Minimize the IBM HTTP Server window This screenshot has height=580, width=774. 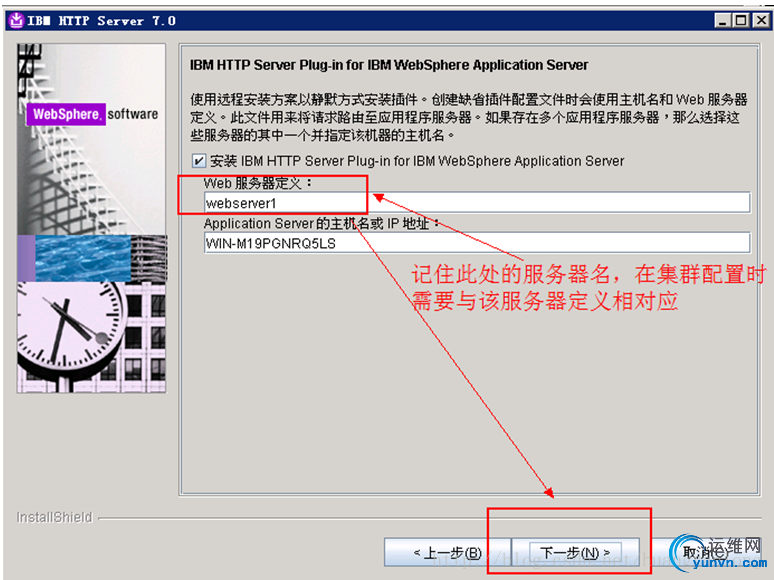tap(723, 21)
